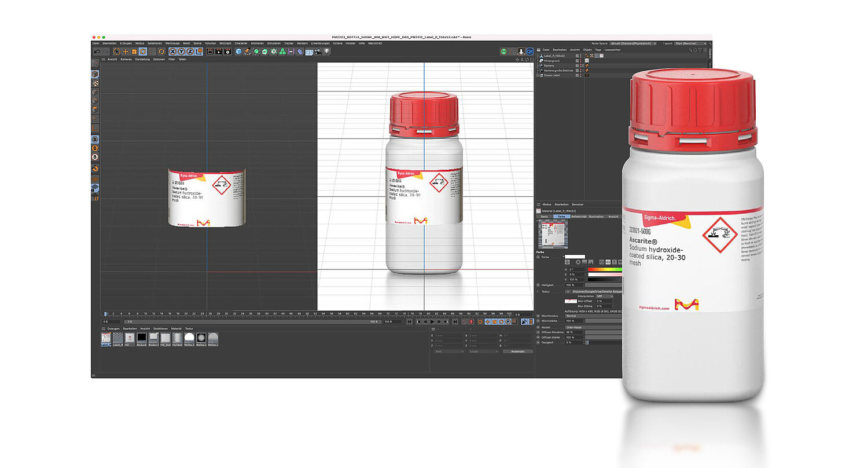Open material manager Erzeugen menu
868x468 pixels.
113,328
